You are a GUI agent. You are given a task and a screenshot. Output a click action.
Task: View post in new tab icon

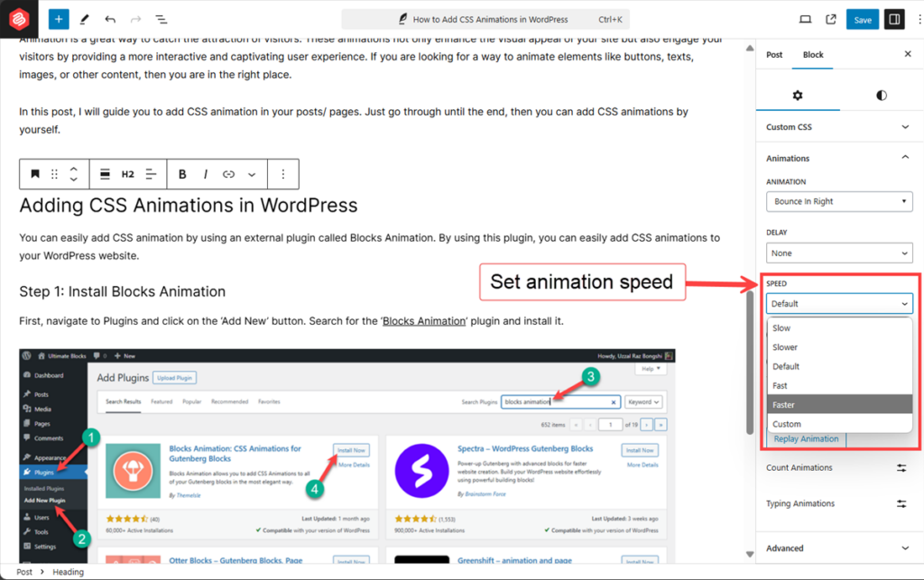coord(831,20)
